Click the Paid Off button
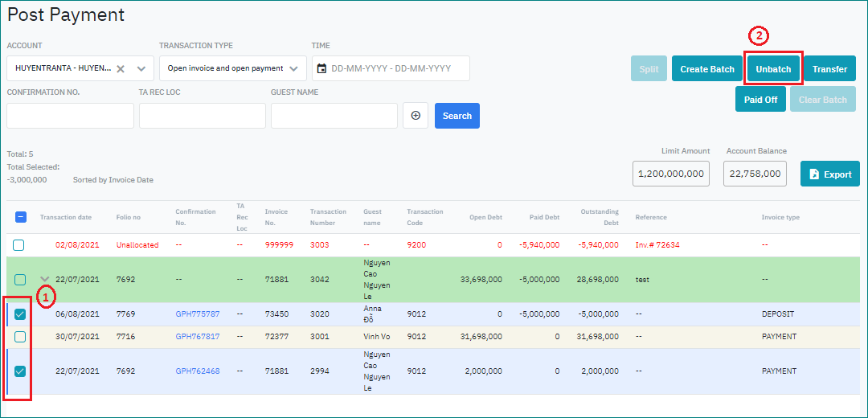Viewport: 868px width, 418px height. [x=759, y=100]
